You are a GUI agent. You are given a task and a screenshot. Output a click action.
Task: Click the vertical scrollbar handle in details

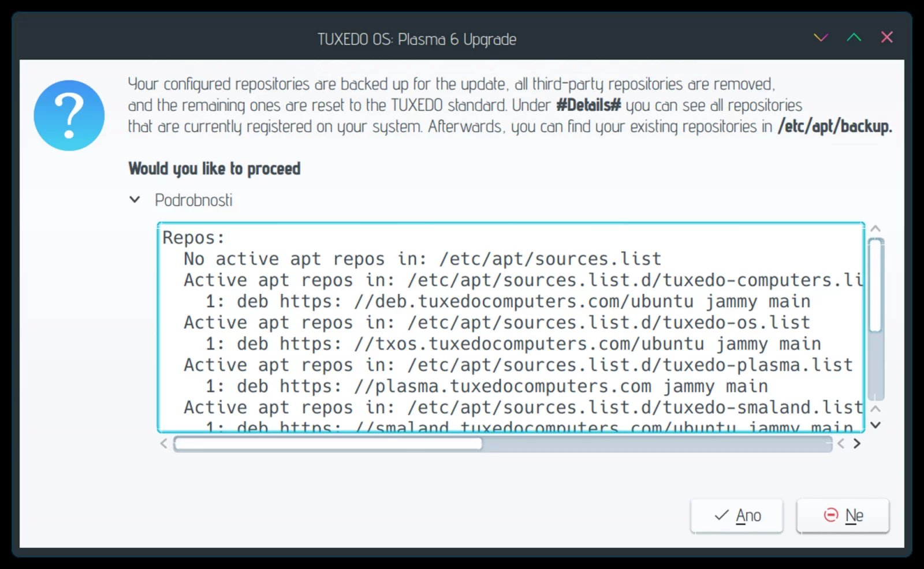(x=875, y=285)
